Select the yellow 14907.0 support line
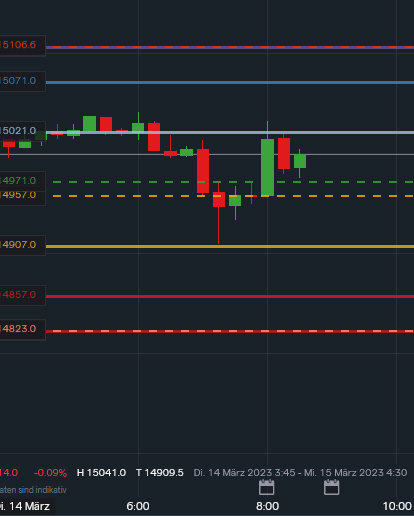The image size is (414, 516). (230, 247)
